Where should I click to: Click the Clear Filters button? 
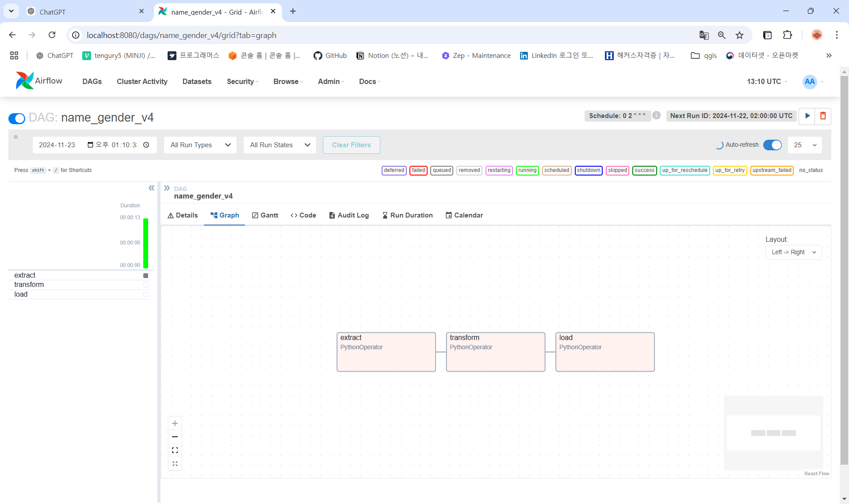(x=351, y=145)
